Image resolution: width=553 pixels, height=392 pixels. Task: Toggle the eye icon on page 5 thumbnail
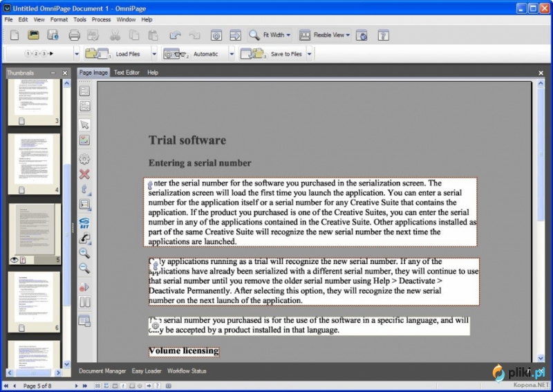point(14,260)
